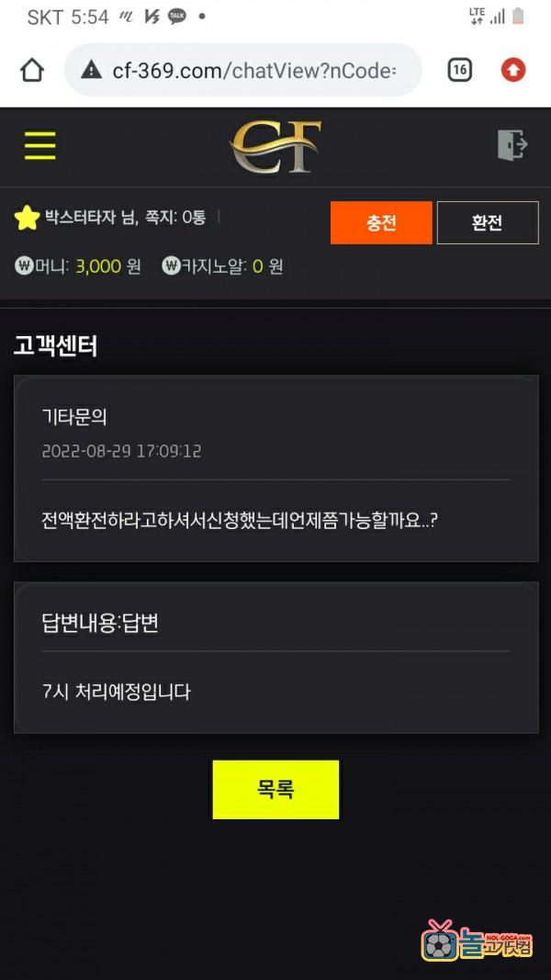Screen dimensions: 551x980
Task: Click the 환전 button
Action: pyautogui.click(x=488, y=222)
